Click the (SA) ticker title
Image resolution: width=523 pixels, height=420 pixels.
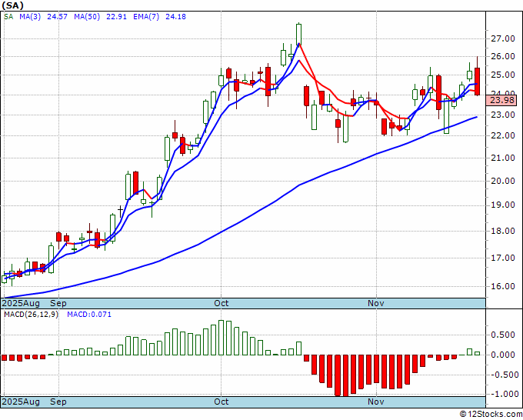point(12,5)
